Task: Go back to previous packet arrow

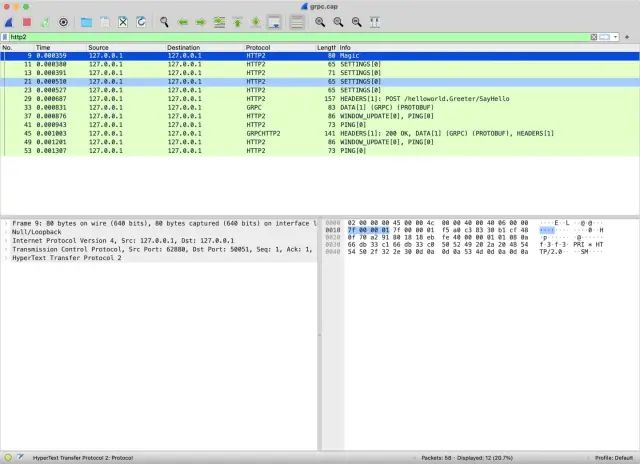Action: pyautogui.click(x=183, y=22)
